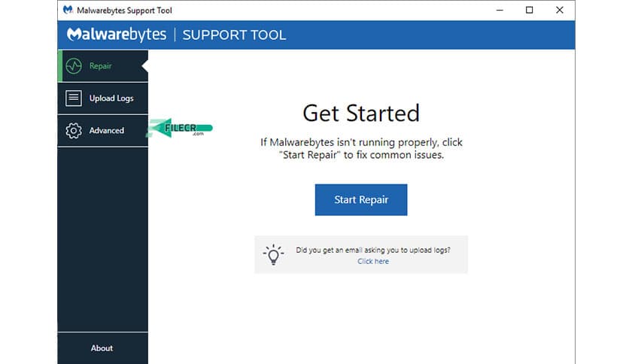Click the 'SUPPORT TOOL' header text
The image size is (629, 364).
pyautogui.click(x=234, y=35)
